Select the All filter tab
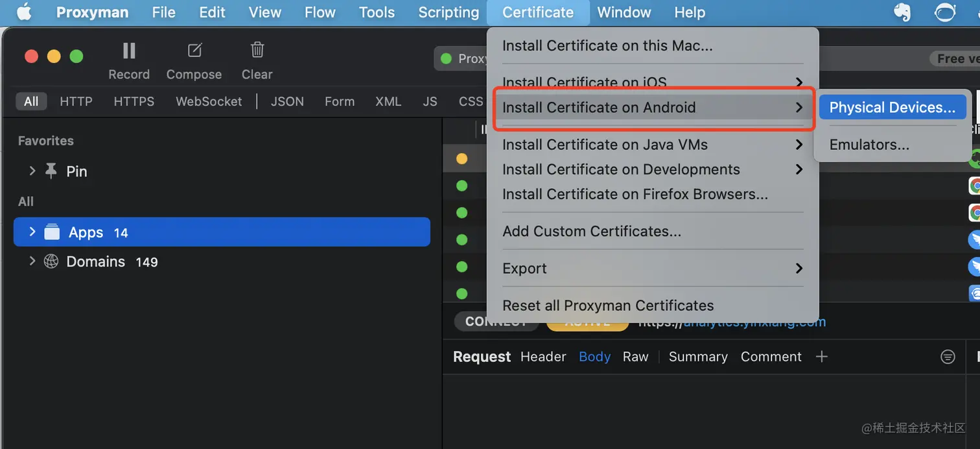This screenshot has width=980, height=449. coord(31,101)
